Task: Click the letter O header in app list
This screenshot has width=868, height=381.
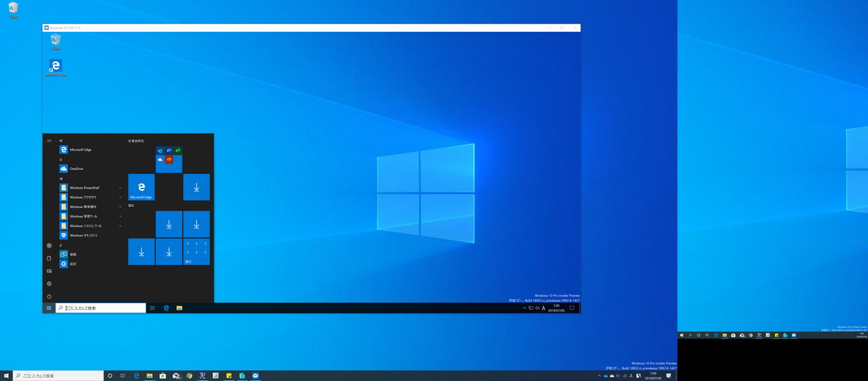Action: (x=61, y=160)
